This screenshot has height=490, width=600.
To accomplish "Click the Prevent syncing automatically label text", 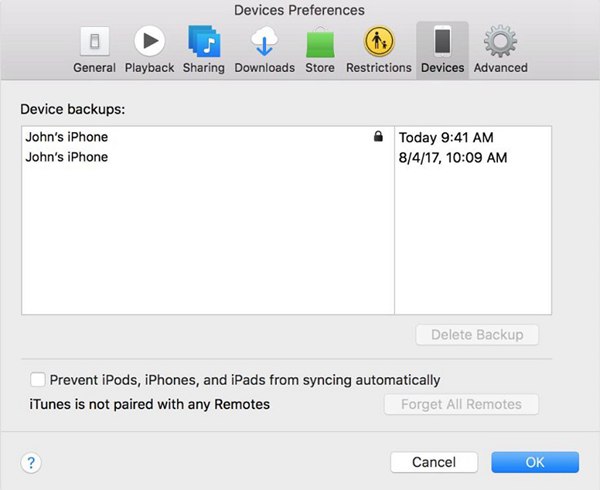I will tap(244, 380).
